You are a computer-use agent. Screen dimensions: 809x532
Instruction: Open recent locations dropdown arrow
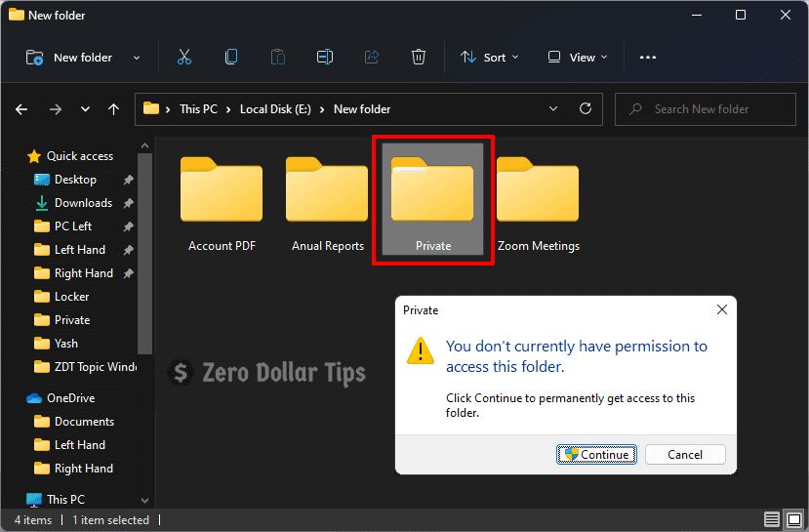(85, 109)
